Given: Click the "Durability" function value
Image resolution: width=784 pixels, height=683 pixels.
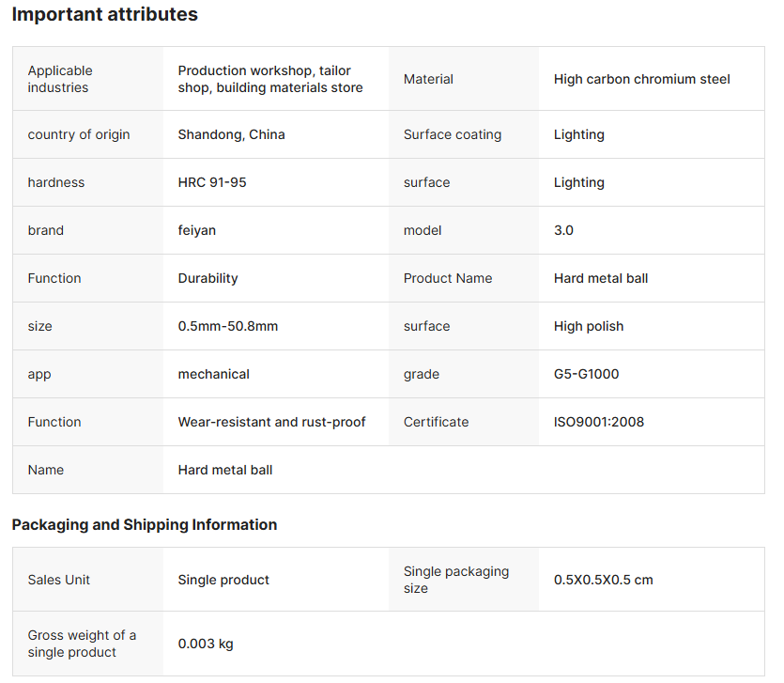Looking at the screenshot, I should coord(208,278).
